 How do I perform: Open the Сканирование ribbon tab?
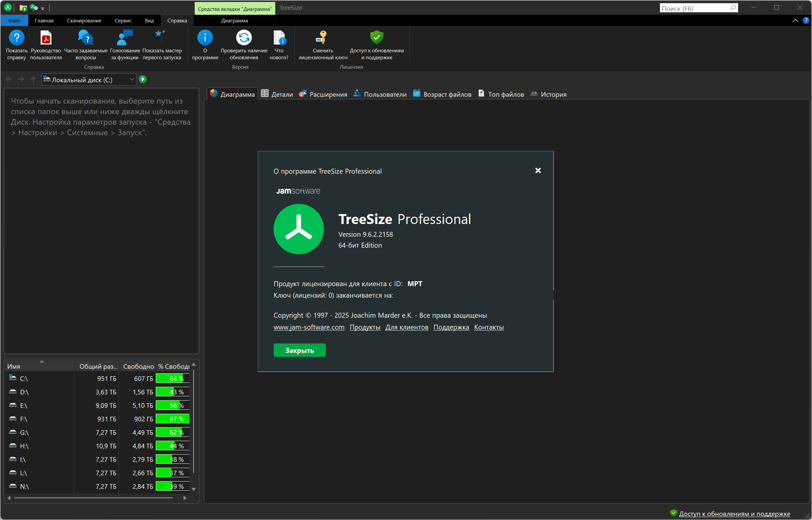(84, 21)
